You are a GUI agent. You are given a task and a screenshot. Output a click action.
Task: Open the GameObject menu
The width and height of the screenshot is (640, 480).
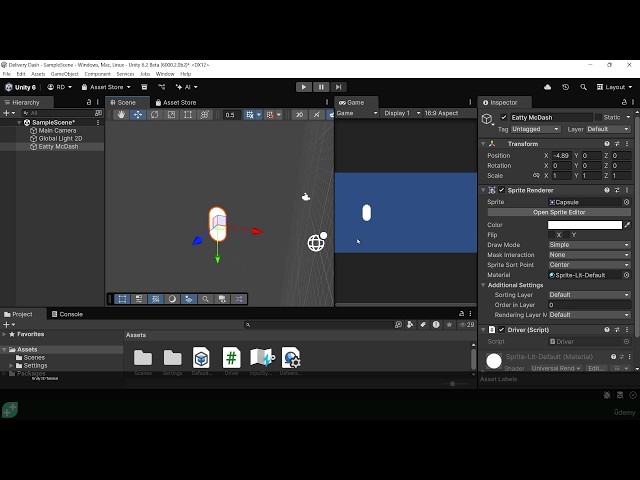65,74
